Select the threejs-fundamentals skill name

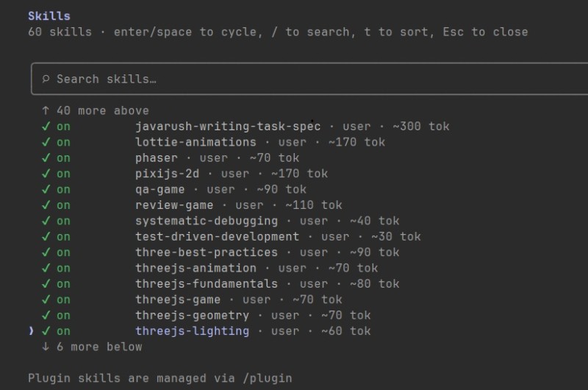(207, 284)
